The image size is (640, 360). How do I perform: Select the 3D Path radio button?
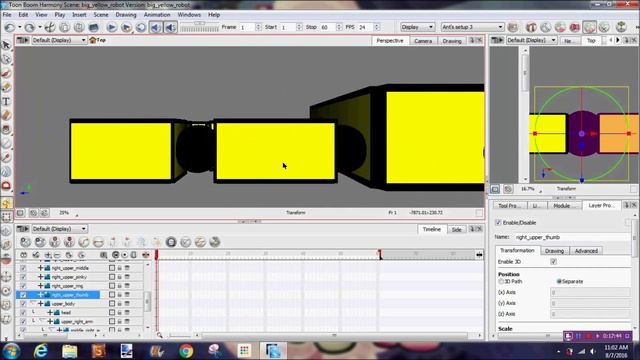click(501, 282)
